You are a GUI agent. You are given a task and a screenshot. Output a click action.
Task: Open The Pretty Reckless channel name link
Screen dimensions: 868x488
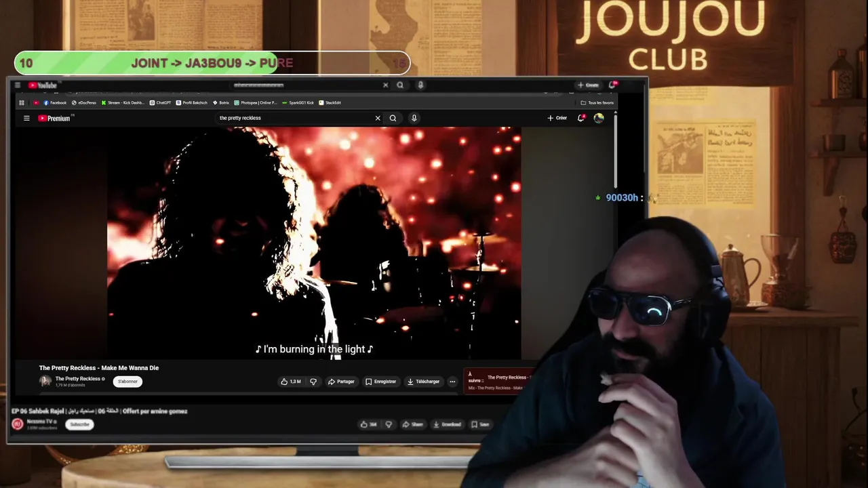[77, 379]
